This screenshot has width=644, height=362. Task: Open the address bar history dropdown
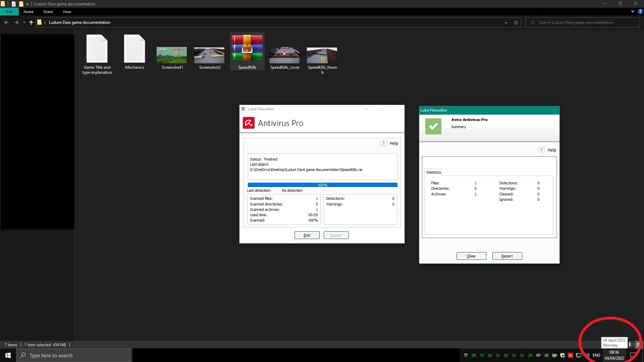click(506, 22)
